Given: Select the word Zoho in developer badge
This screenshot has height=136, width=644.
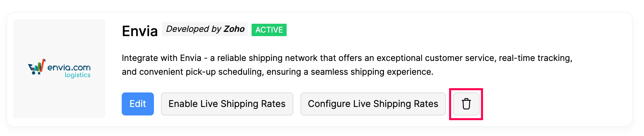Looking at the screenshot, I should click(234, 29).
